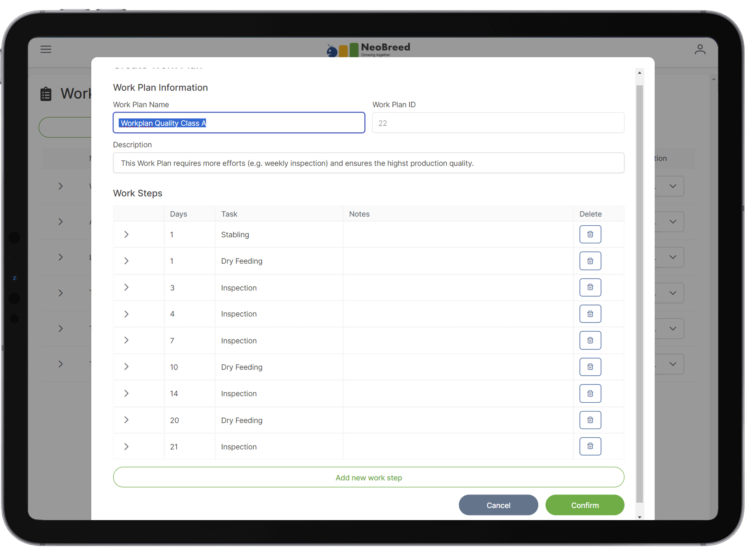Click the dialog scrollbar up arrow
The image size is (747, 560).
point(639,73)
